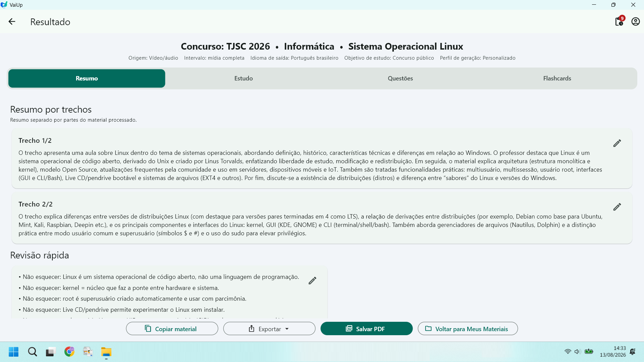
Task: Open the user account profile icon
Action: [x=635, y=21]
